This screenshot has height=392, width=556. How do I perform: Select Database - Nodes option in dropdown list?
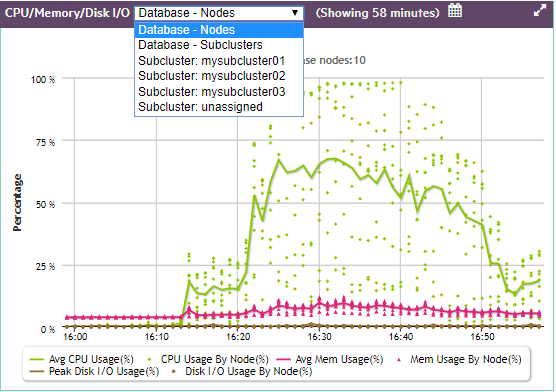[219, 30]
